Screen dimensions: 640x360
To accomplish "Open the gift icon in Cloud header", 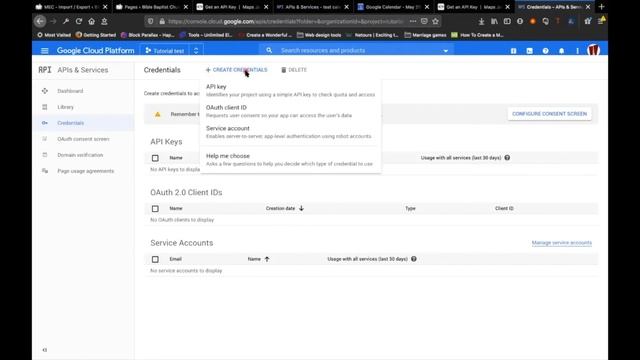I will click(x=513, y=51).
